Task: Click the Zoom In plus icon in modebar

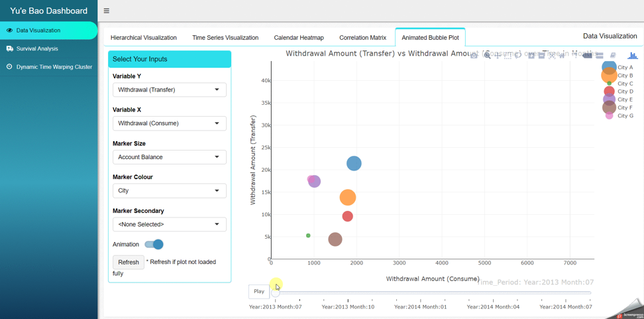Action: (531, 56)
